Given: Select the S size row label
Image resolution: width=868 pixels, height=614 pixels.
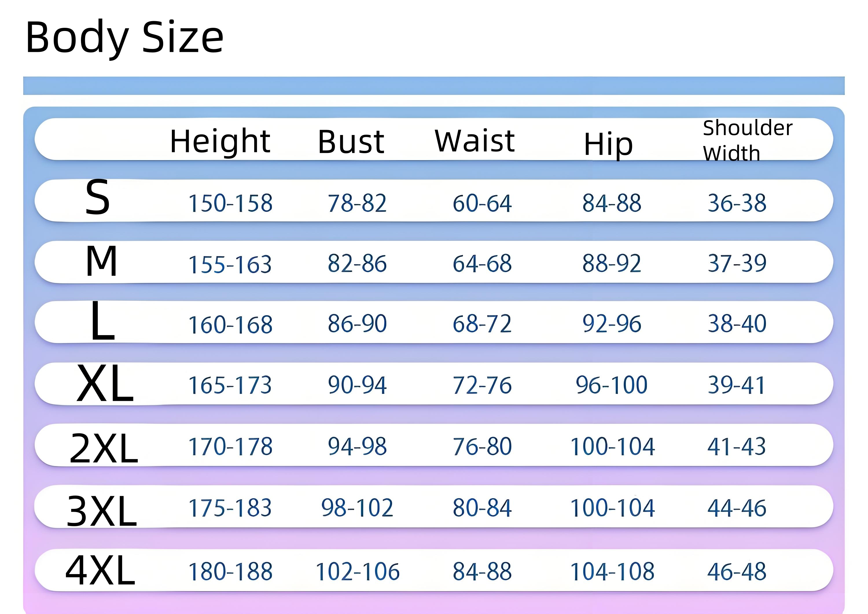Looking at the screenshot, I should (x=98, y=197).
